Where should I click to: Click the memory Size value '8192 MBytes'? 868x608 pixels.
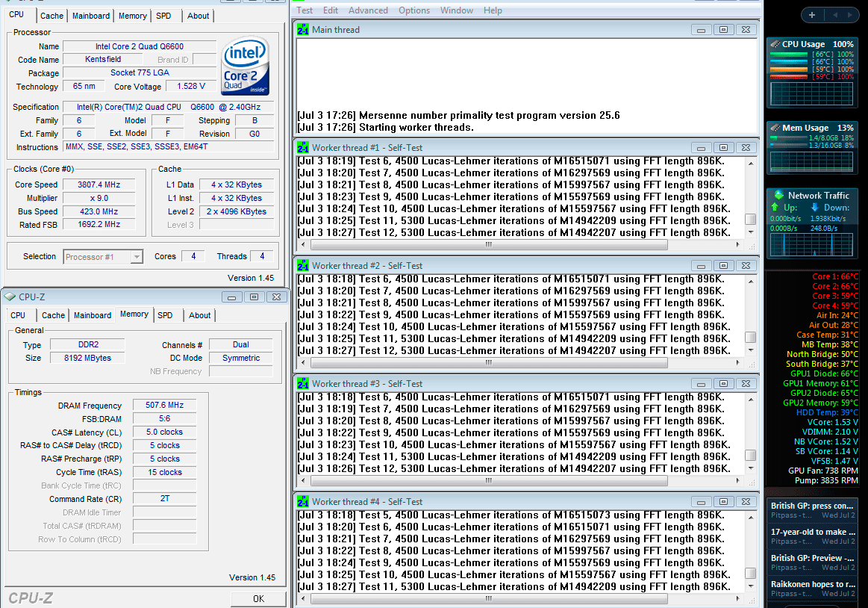click(87, 358)
